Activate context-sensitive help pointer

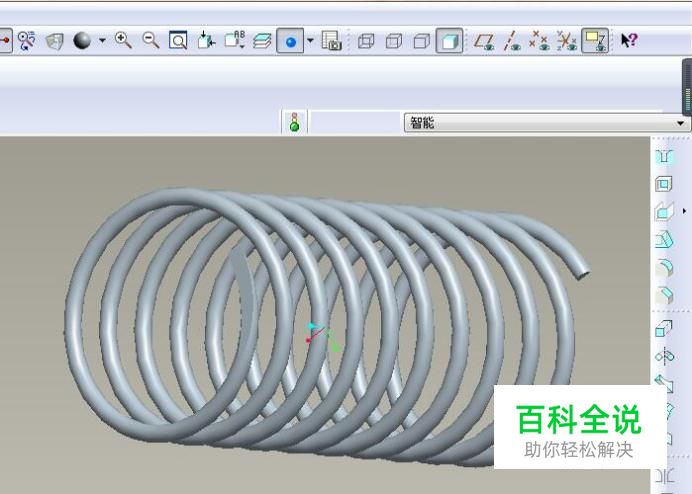[628, 41]
